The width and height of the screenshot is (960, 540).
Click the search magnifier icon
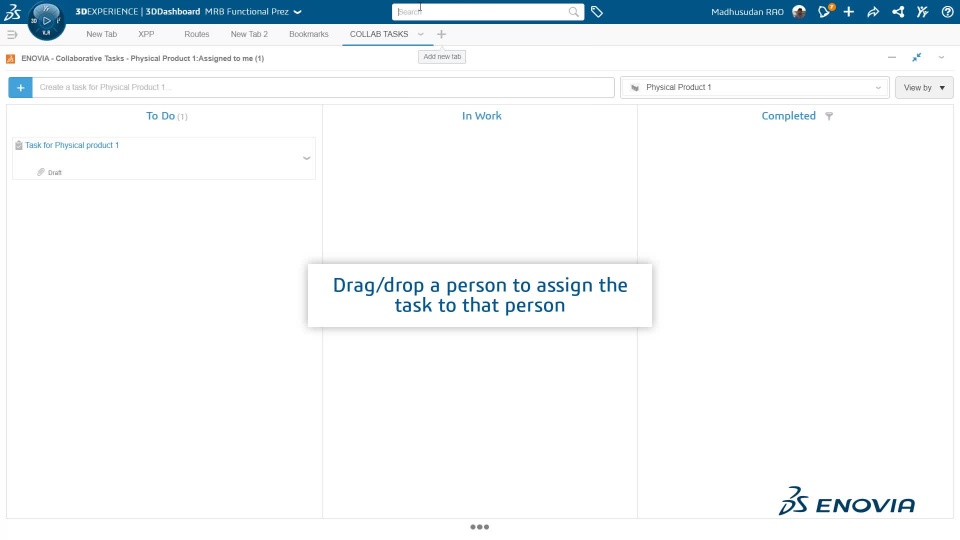click(x=574, y=12)
